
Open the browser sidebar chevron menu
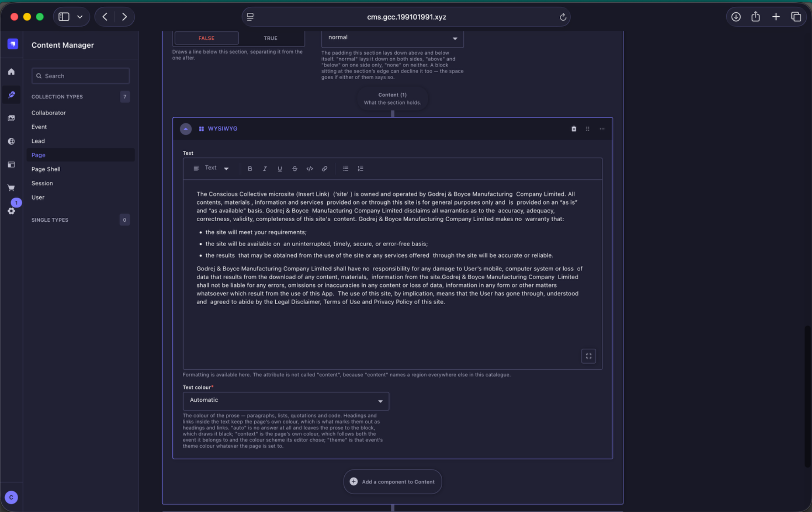click(80, 17)
